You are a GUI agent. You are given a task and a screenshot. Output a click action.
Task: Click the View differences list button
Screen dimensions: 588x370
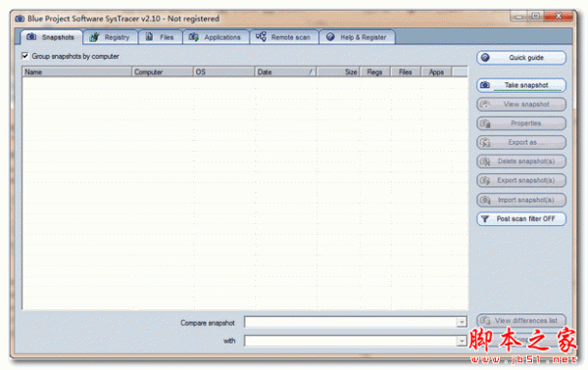click(521, 321)
